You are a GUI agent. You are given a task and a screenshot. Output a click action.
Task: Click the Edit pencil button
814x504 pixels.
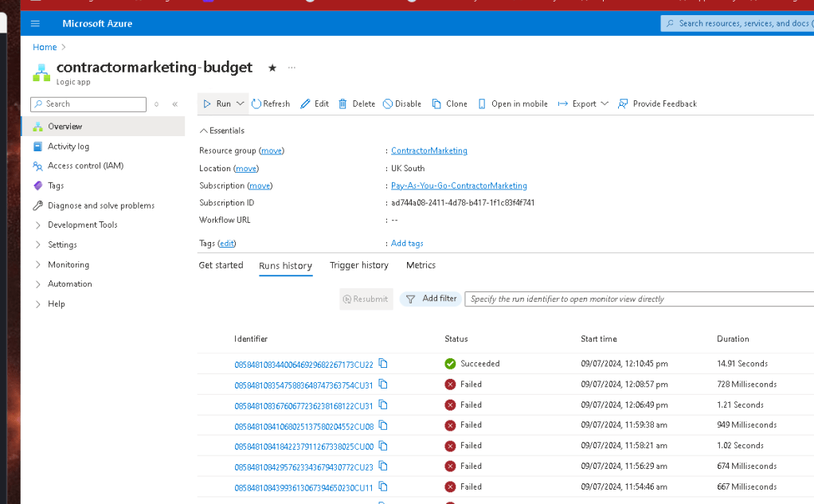point(315,104)
